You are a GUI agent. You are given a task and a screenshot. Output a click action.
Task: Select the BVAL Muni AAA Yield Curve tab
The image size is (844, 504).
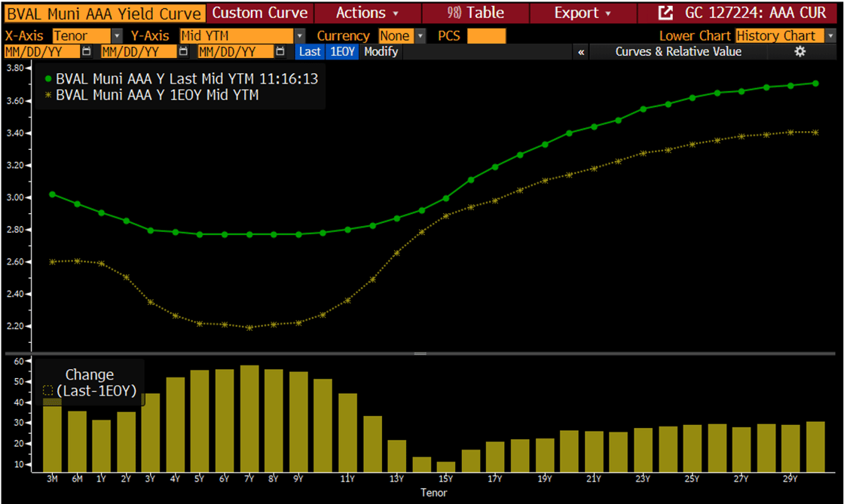105,14
